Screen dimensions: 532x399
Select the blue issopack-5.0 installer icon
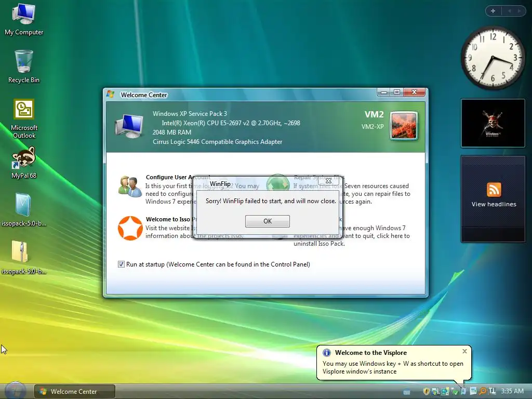point(23,210)
